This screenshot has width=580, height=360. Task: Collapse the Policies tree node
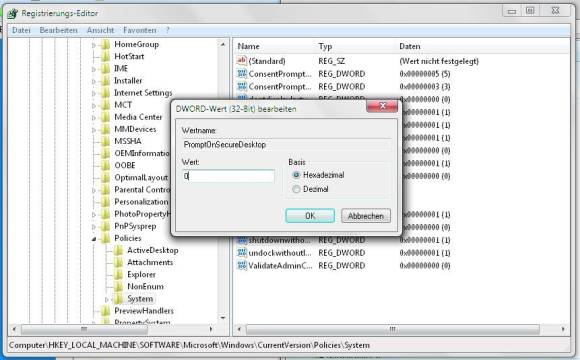(94, 239)
